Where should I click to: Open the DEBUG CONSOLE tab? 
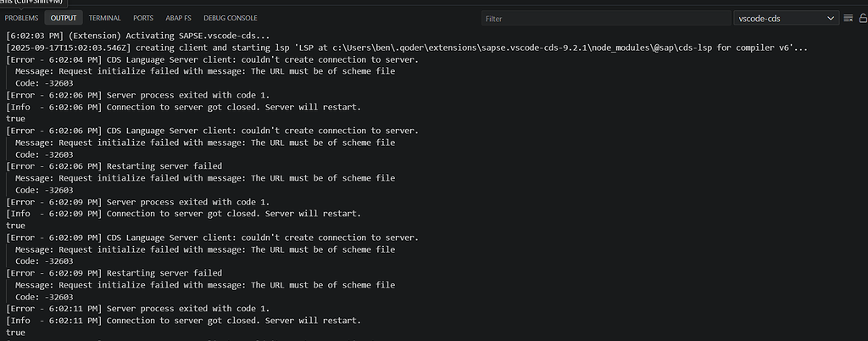230,18
